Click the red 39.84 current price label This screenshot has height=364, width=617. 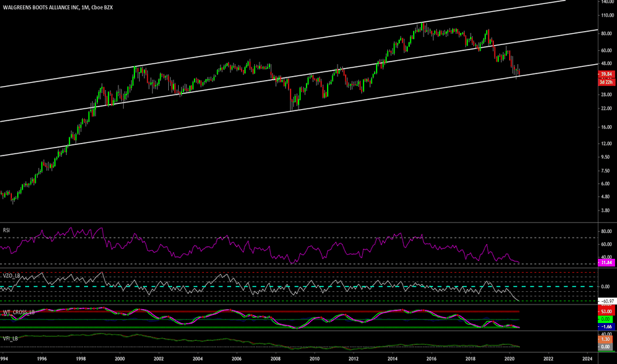point(606,74)
